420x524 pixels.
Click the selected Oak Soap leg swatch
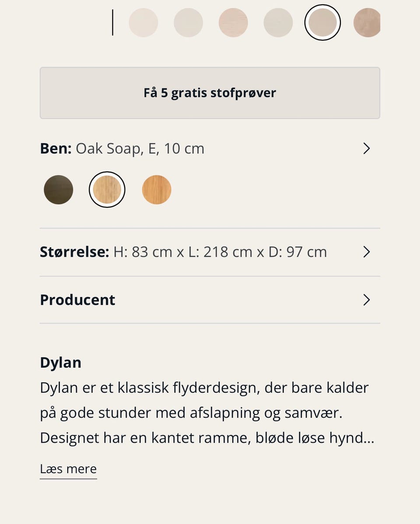point(107,190)
